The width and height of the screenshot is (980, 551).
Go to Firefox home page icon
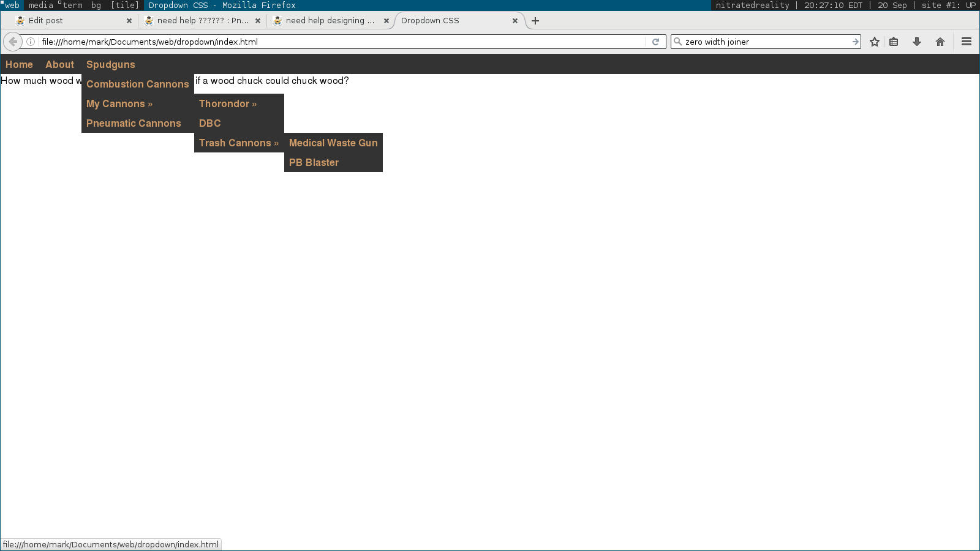click(x=940, y=42)
